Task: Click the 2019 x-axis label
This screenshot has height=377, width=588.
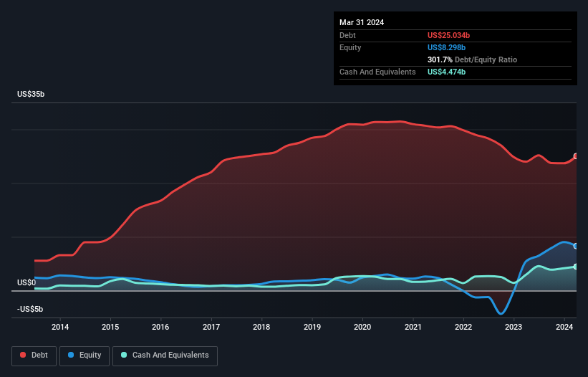Action: point(312,327)
